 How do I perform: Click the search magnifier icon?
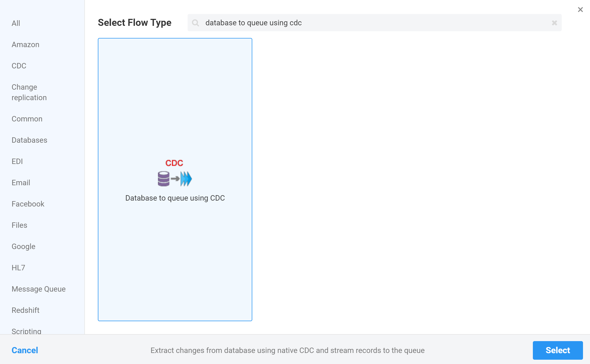click(x=196, y=23)
